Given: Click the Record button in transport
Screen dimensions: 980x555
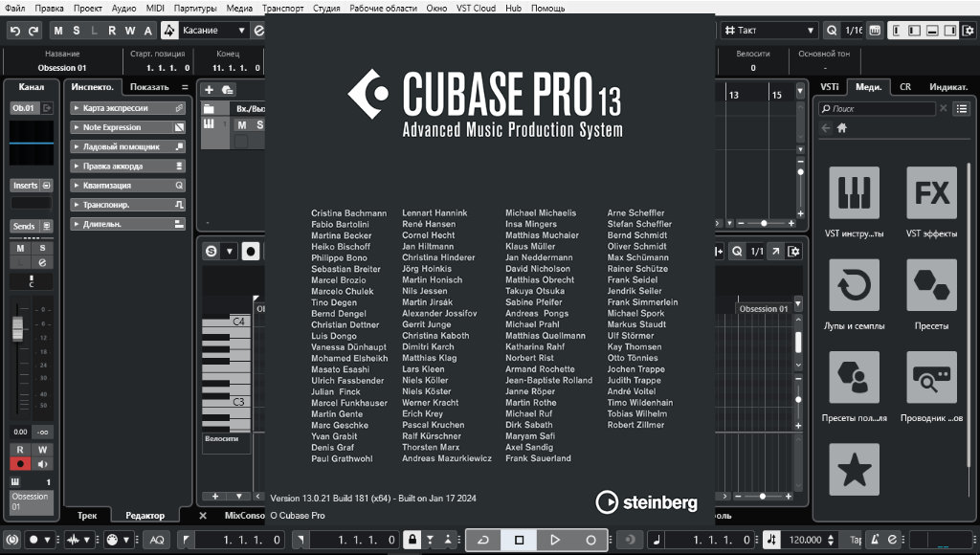Looking at the screenshot, I should [590, 540].
